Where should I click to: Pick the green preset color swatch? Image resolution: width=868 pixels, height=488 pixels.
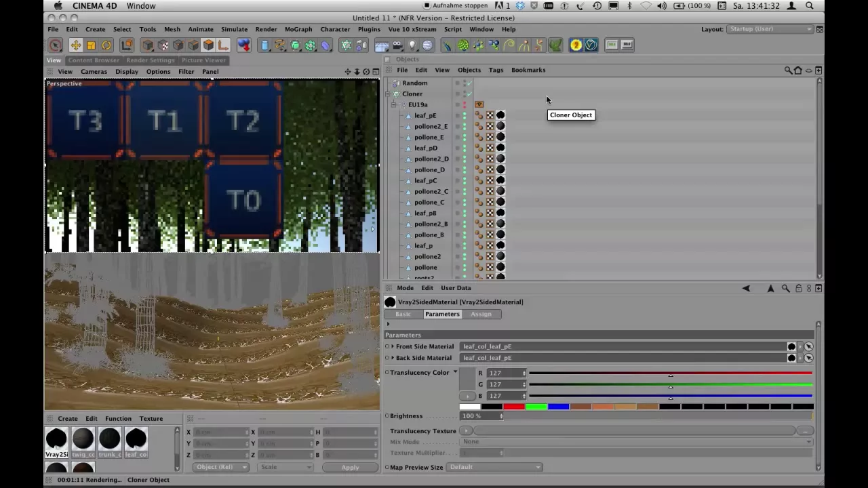tap(536, 407)
